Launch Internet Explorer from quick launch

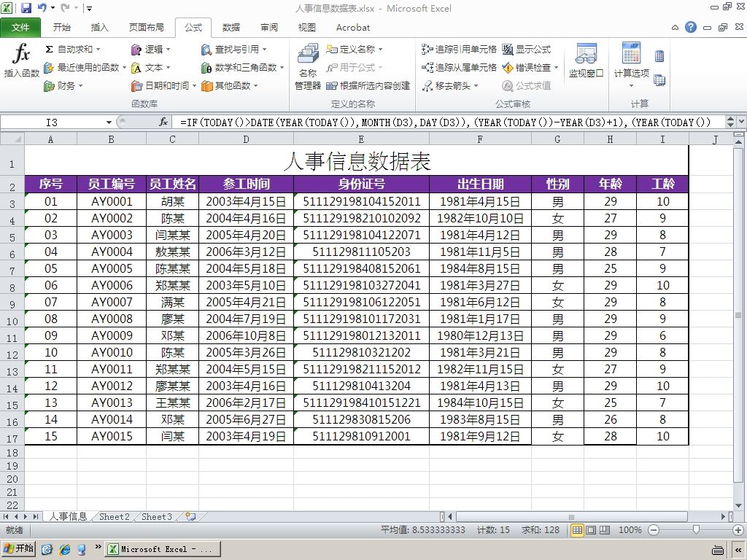[x=65, y=549]
